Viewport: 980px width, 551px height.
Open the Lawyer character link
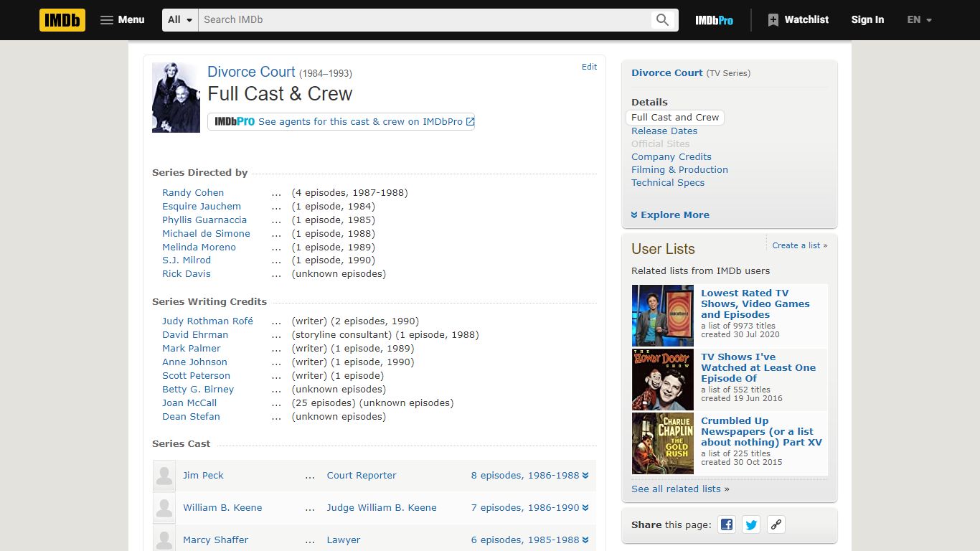point(344,540)
